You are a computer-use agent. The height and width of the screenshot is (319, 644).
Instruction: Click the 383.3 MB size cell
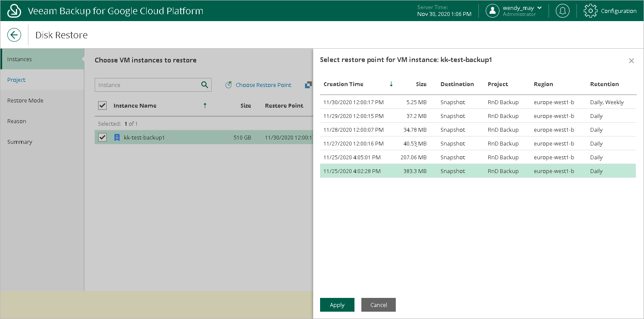pos(415,171)
